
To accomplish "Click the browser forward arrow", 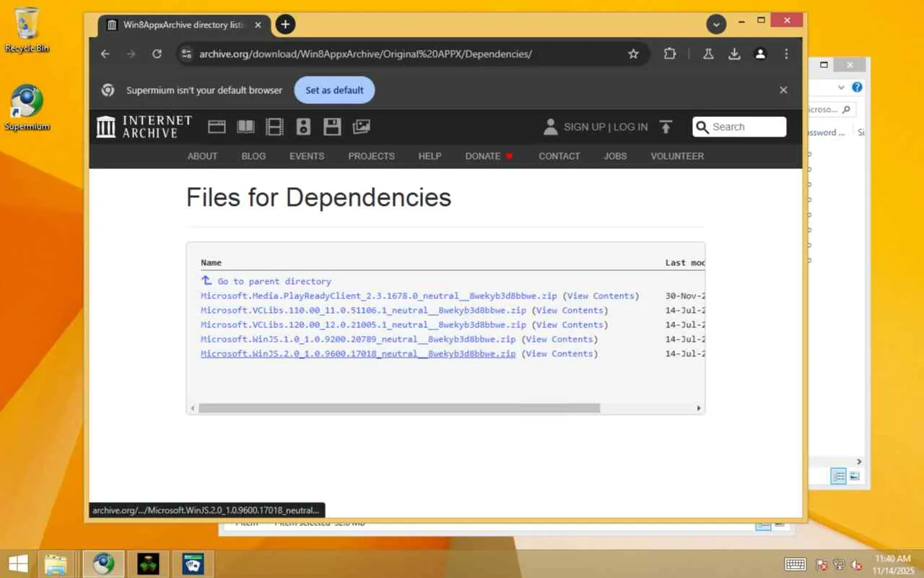I will [131, 53].
